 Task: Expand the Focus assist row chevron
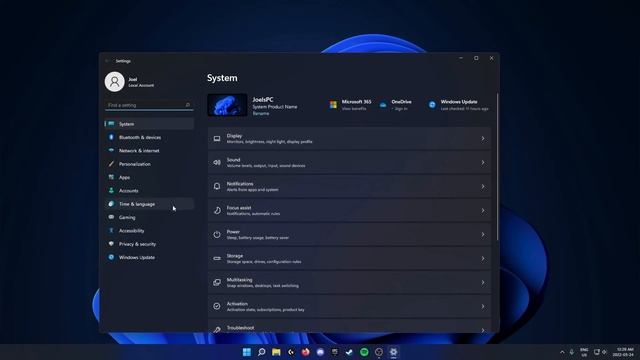[483, 211]
